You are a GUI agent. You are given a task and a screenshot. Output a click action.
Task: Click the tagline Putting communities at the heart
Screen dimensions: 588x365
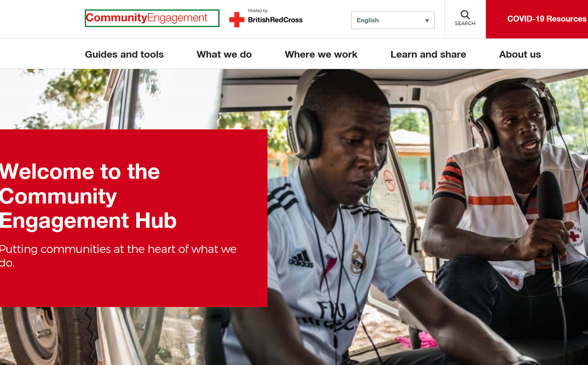click(118, 256)
